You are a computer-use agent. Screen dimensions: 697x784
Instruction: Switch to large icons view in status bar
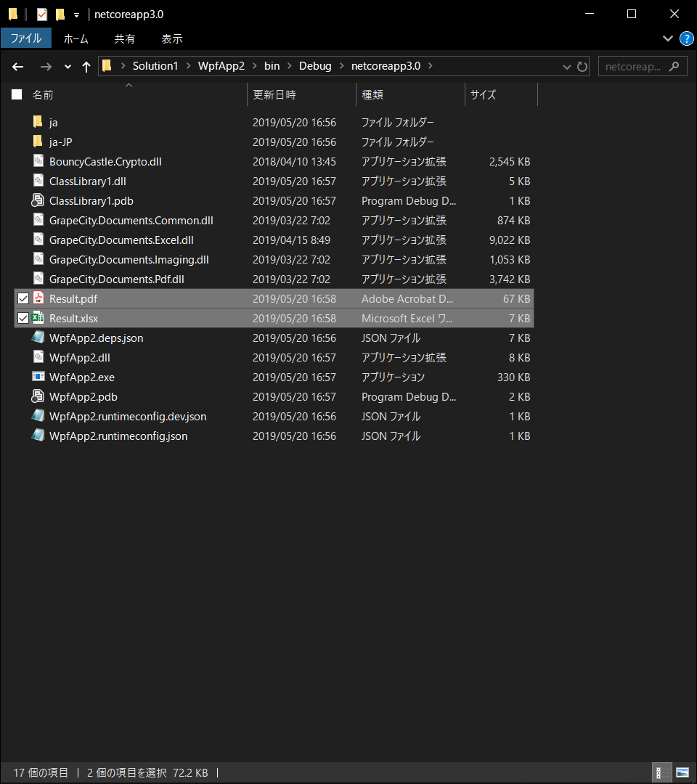pos(682,772)
